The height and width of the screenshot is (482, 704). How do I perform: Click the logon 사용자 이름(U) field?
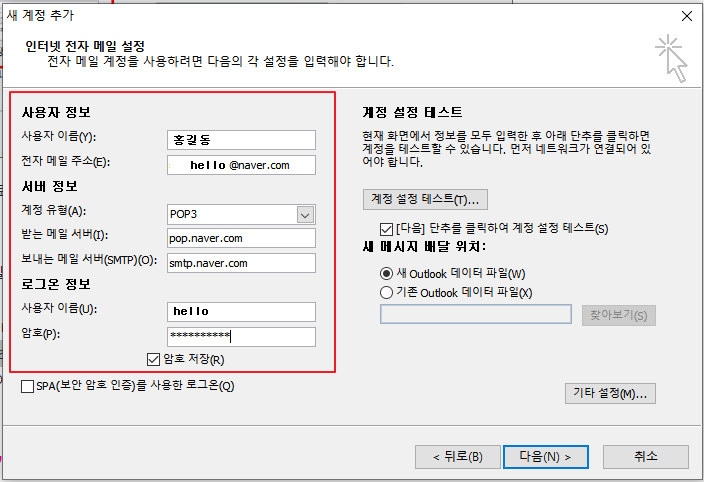point(241,311)
